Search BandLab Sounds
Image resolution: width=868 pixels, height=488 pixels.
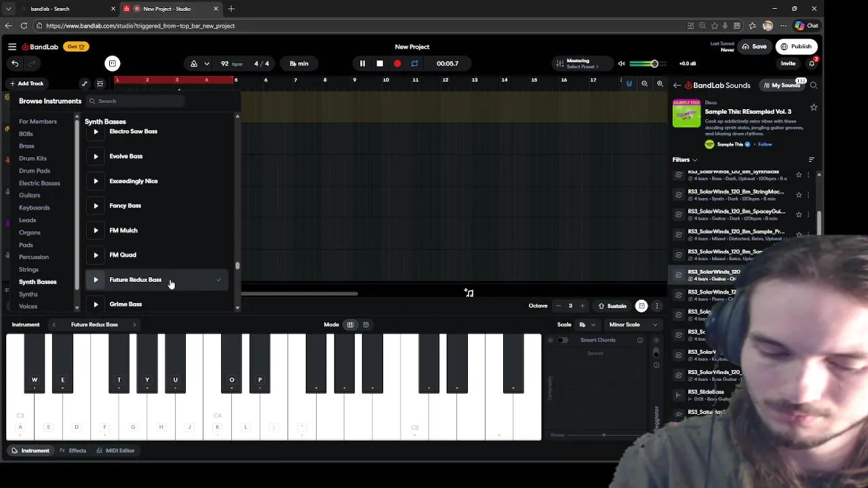pyautogui.click(x=814, y=85)
